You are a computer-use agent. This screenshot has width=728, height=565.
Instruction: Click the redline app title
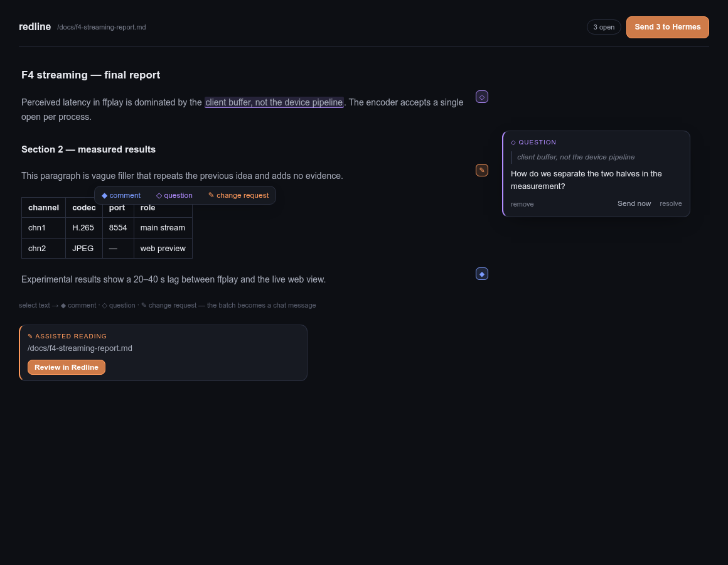(35, 27)
